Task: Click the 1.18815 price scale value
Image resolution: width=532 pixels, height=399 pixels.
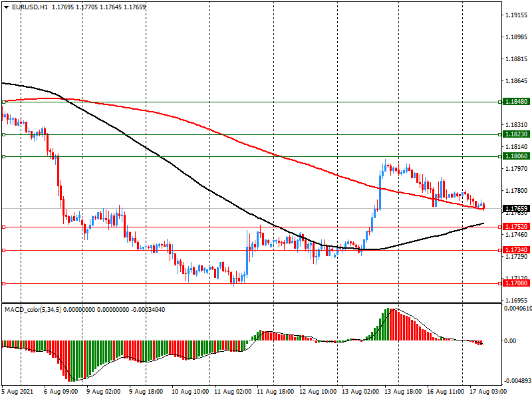Action: [517, 59]
